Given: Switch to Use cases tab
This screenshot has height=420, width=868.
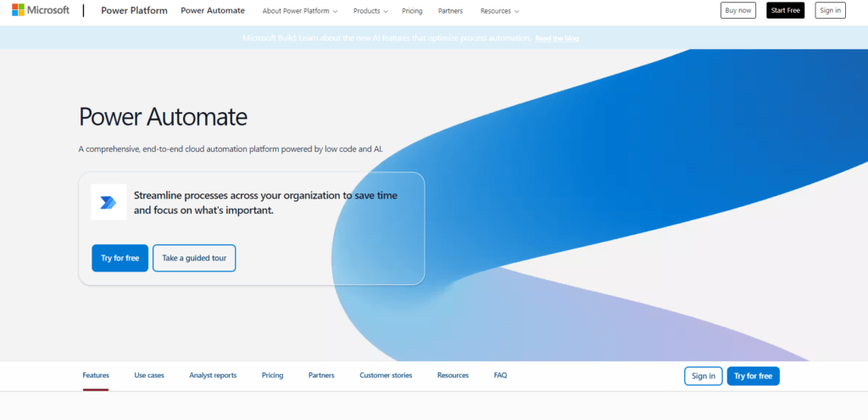Looking at the screenshot, I should [149, 375].
